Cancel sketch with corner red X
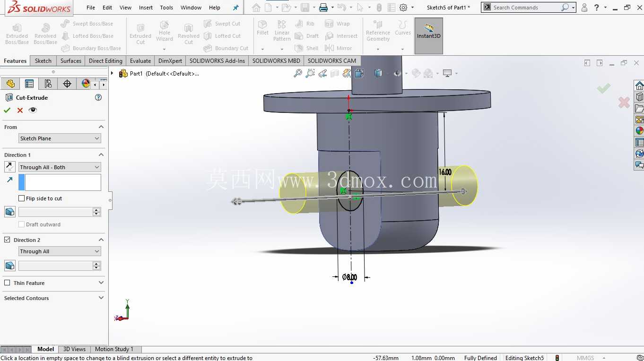 pos(624,102)
